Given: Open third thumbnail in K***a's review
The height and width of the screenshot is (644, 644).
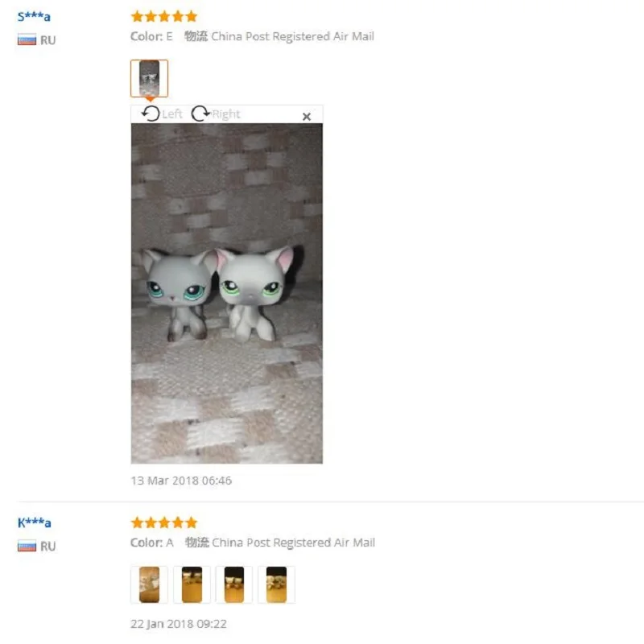Looking at the screenshot, I should pyautogui.click(x=234, y=584).
